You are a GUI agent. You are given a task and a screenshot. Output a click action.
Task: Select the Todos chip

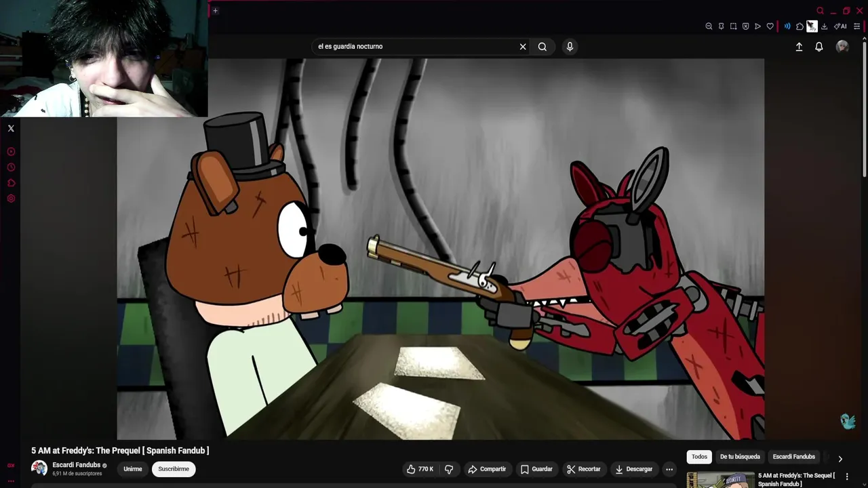tap(699, 457)
